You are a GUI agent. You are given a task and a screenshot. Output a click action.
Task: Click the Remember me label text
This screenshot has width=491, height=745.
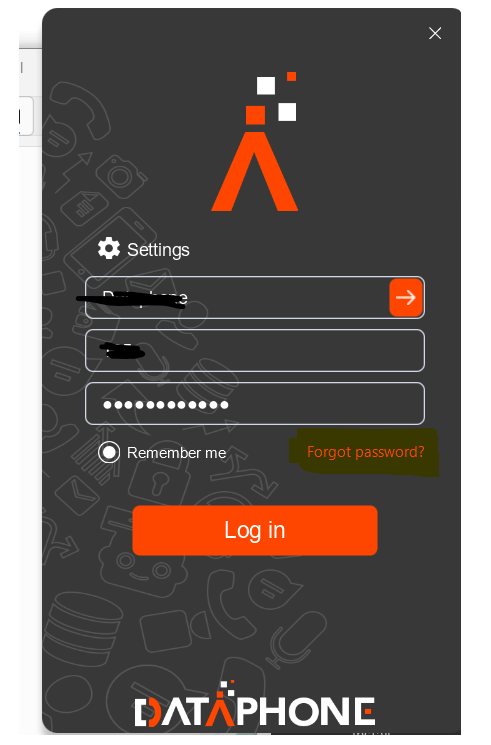(x=176, y=453)
